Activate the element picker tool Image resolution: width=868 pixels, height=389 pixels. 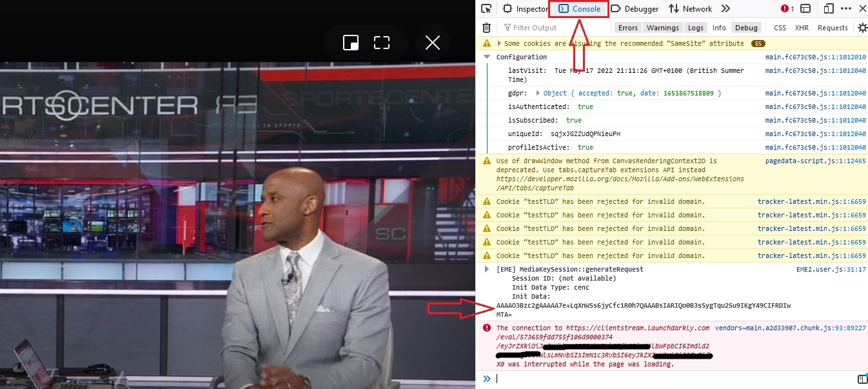click(x=486, y=8)
